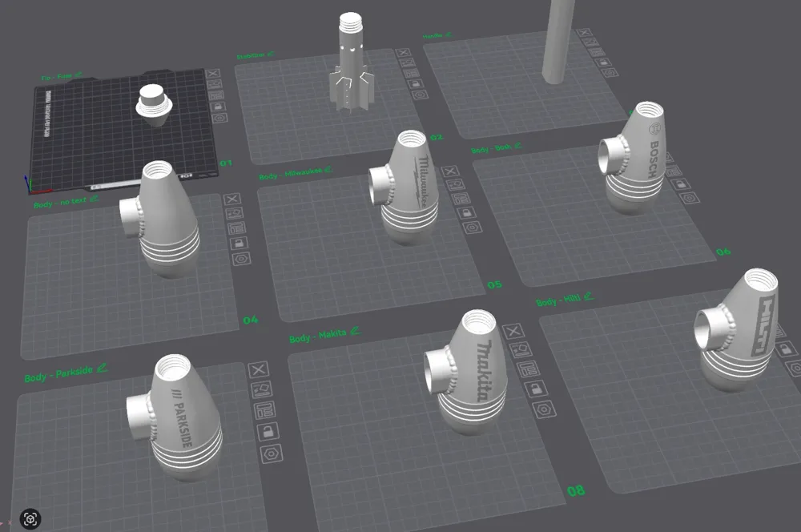Auto orient objects on Tip - Fuse plate
Image resolution: width=801 pixels, height=532 pixels.
(x=215, y=84)
